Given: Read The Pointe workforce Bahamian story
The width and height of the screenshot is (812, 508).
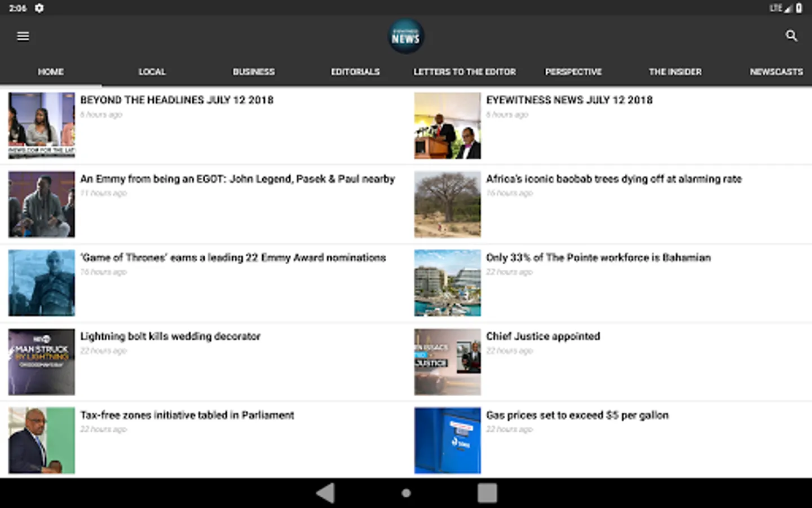Looking at the screenshot, I should coord(598,257).
